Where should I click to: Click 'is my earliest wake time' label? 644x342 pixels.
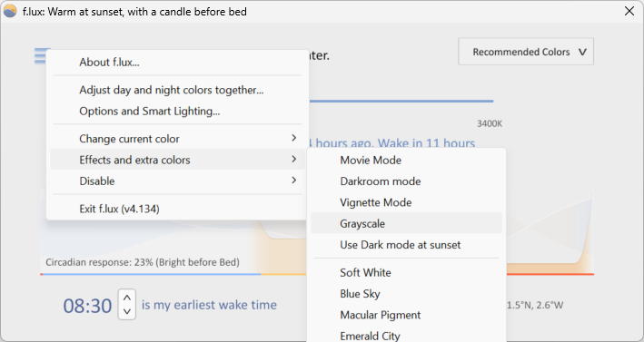click(x=209, y=305)
